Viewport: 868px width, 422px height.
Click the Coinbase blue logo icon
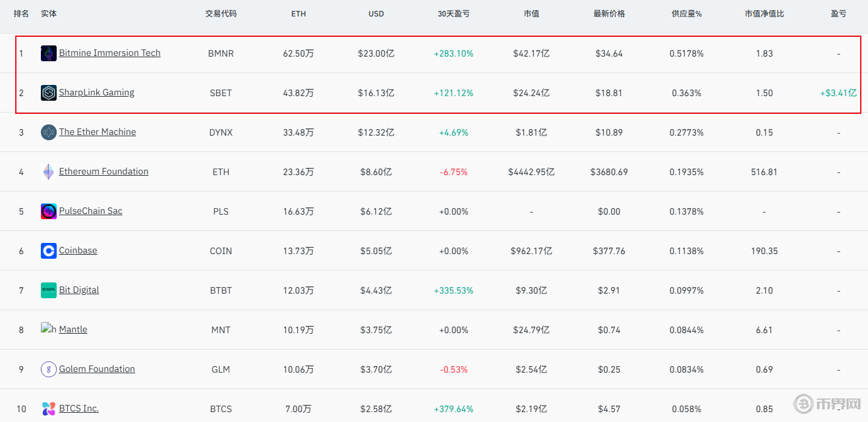point(49,251)
